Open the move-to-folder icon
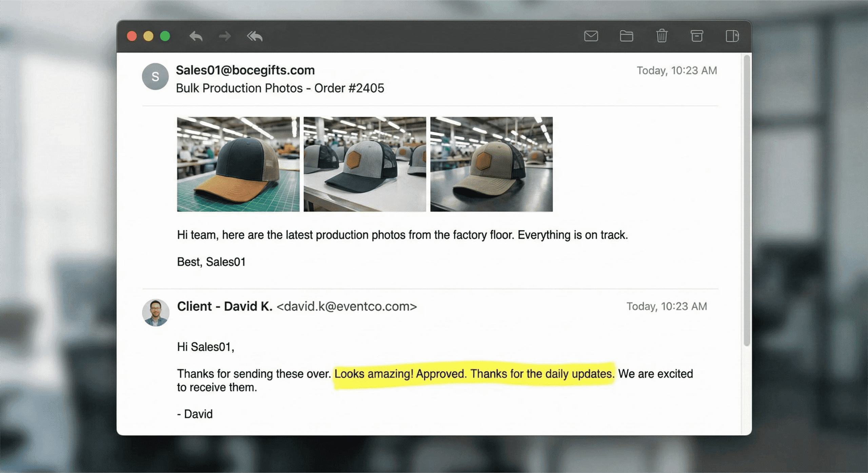This screenshot has height=473, width=868. point(626,36)
